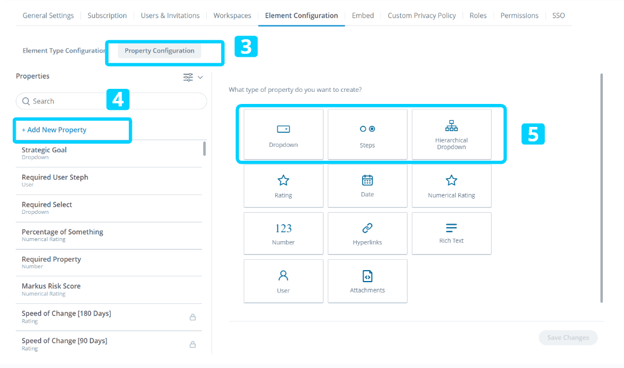624x368 pixels.
Task: Choose the Hyperlinks chain icon tile
Action: click(x=367, y=233)
